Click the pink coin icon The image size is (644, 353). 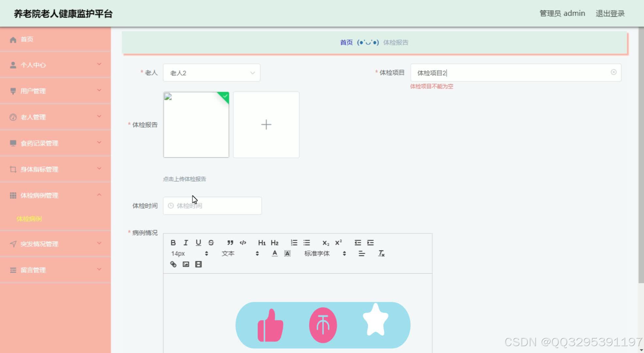323,325
